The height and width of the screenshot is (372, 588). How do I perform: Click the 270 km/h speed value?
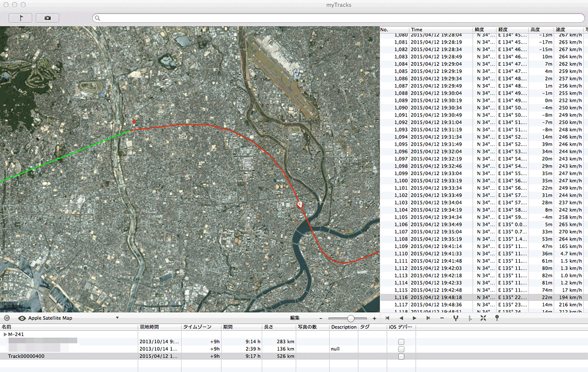pyautogui.click(x=570, y=232)
